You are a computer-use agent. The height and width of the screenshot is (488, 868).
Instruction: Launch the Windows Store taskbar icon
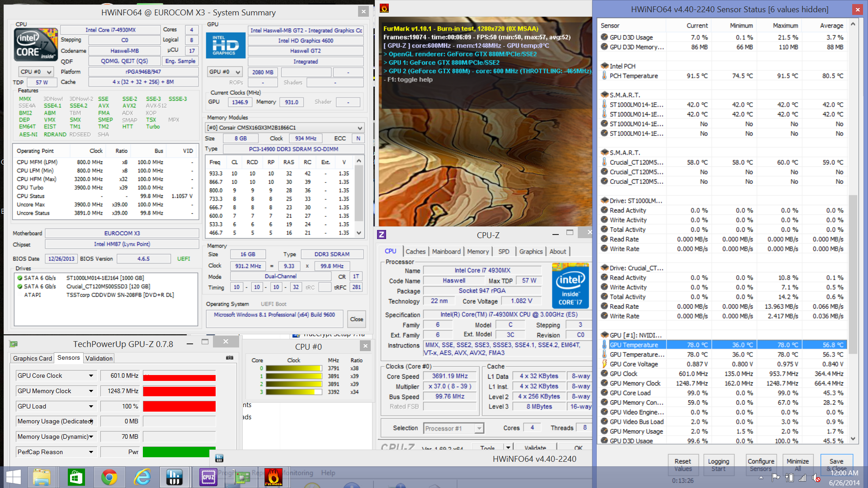[75, 477]
